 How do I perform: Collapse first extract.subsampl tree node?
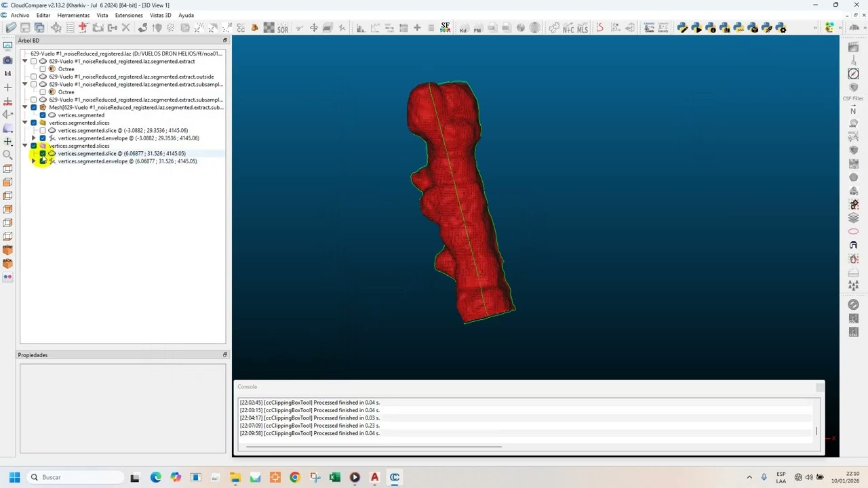(25, 84)
